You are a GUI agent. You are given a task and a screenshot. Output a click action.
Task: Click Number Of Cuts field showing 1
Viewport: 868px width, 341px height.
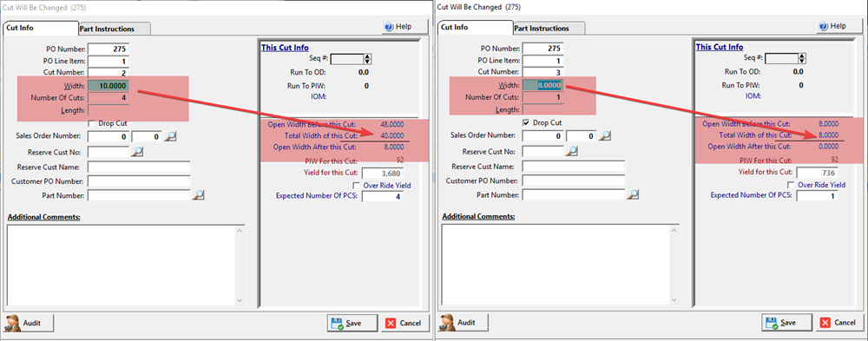click(543, 97)
